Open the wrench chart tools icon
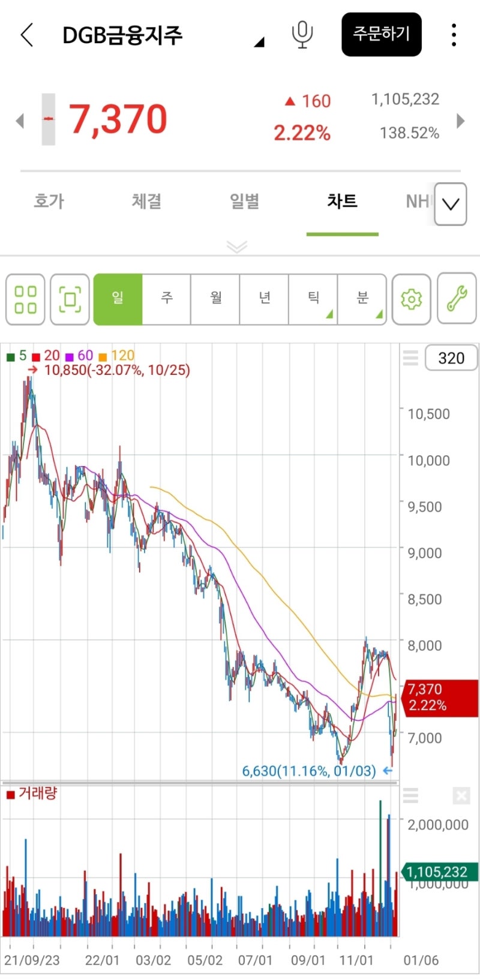The image size is (480, 980). coord(457,299)
